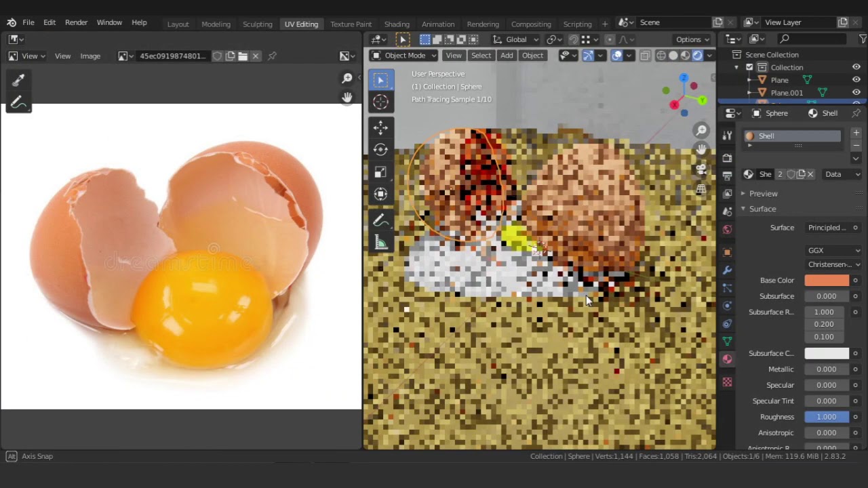The height and width of the screenshot is (488, 868).
Task: Open the File menu
Action: click(x=28, y=22)
